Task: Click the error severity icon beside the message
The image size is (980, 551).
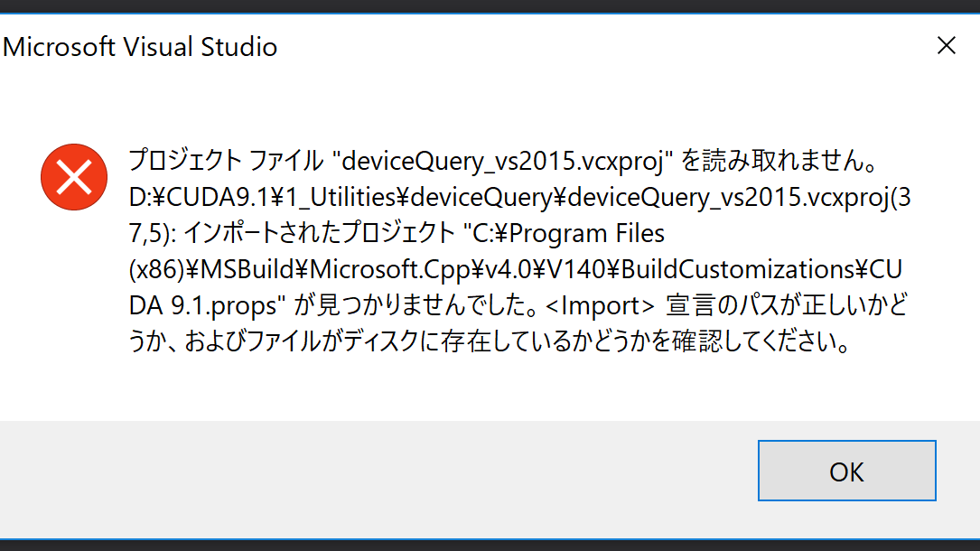Action: pyautogui.click(x=74, y=177)
